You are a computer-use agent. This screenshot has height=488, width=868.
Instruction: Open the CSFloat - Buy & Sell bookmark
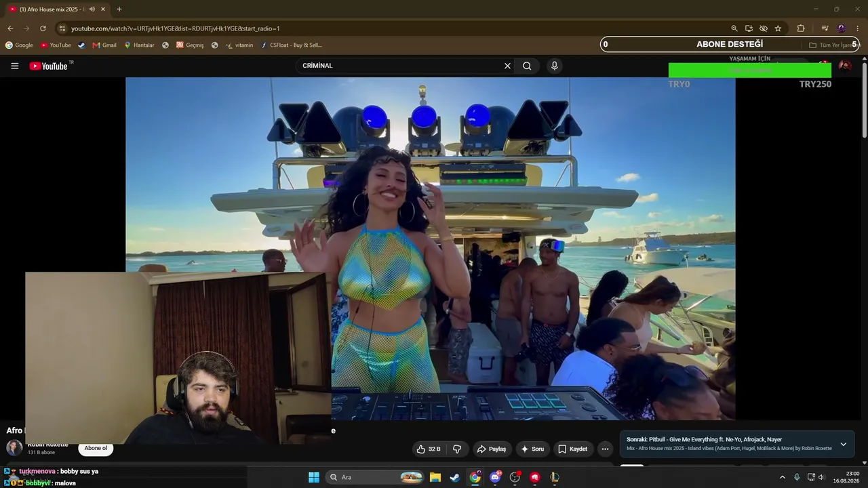[292, 45]
